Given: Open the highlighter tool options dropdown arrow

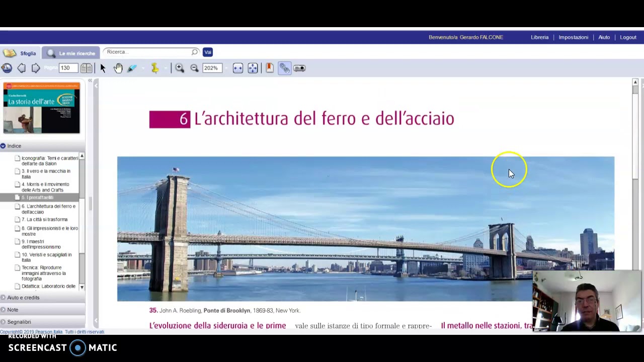Looking at the screenshot, I should 142,68.
